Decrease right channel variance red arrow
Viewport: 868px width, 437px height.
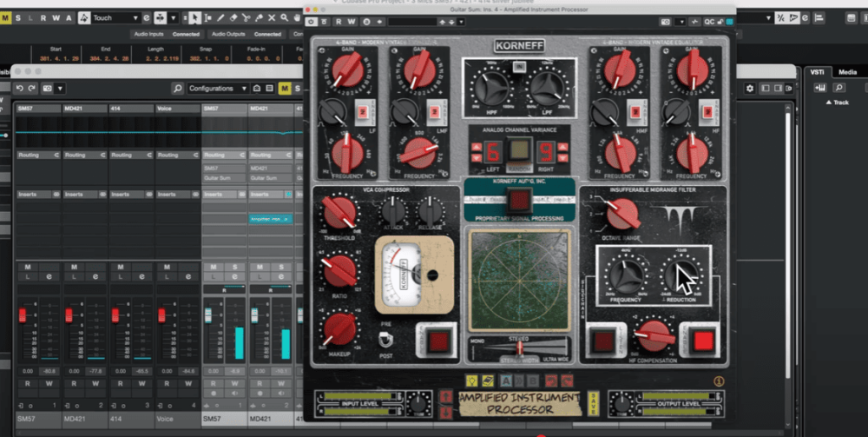[x=562, y=159]
